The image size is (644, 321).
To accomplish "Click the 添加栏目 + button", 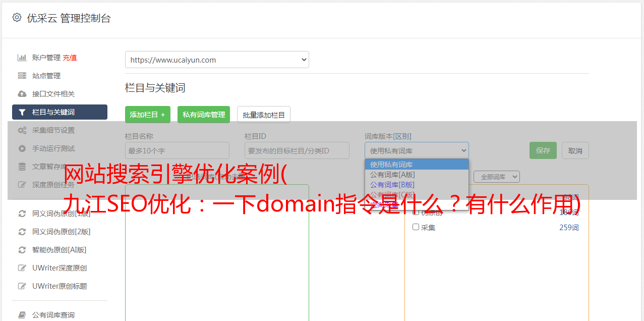I will [148, 115].
